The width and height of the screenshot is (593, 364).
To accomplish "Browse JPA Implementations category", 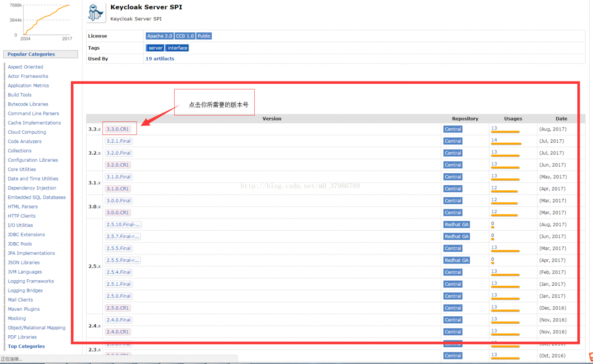I will [32, 253].
